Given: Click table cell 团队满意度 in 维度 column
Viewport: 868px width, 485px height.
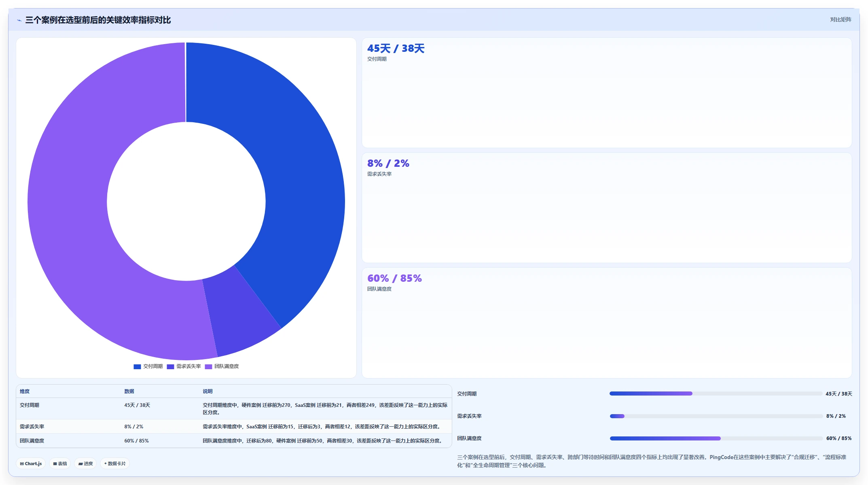Looking at the screenshot, I should [32, 441].
